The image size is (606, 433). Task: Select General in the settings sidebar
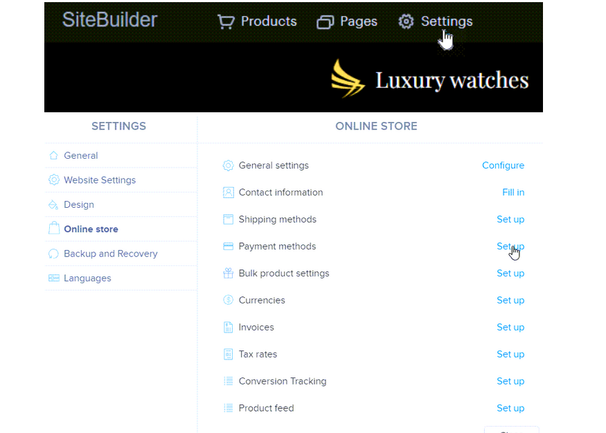[x=81, y=156]
